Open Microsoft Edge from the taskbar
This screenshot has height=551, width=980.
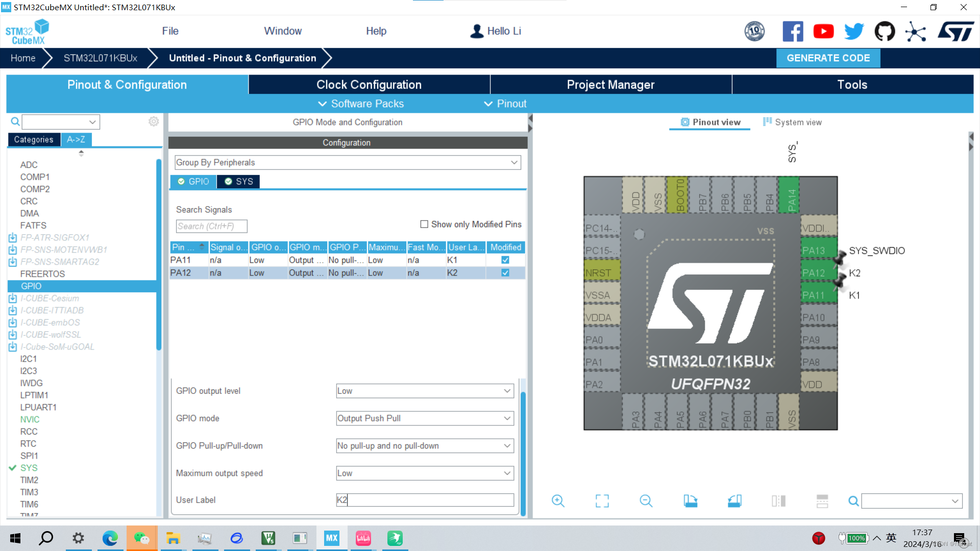click(110, 538)
